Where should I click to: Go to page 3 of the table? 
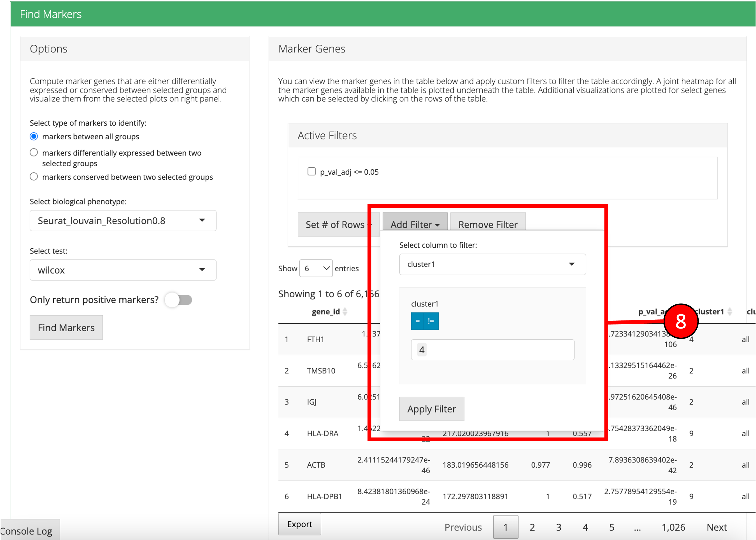558,527
